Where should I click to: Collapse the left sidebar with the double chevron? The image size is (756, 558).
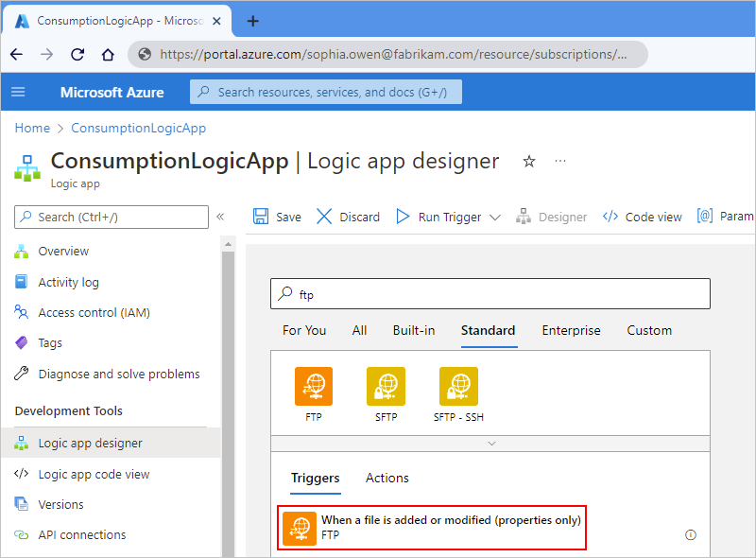coord(220,217)
